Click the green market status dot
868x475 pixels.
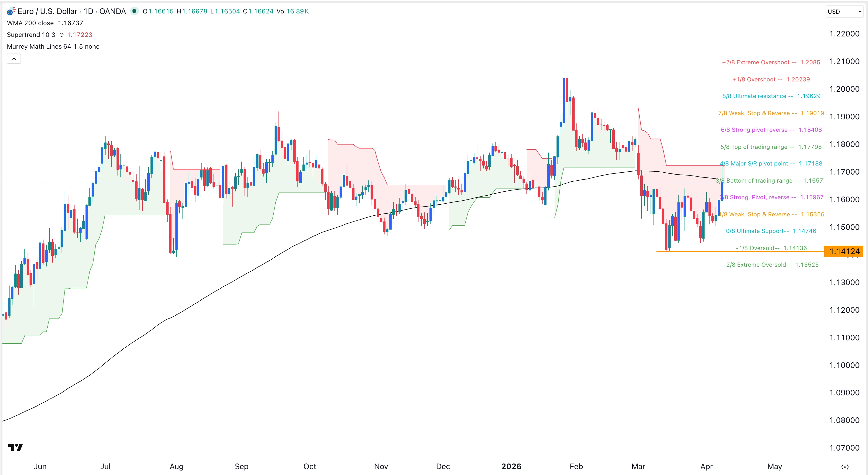(135, 11)
